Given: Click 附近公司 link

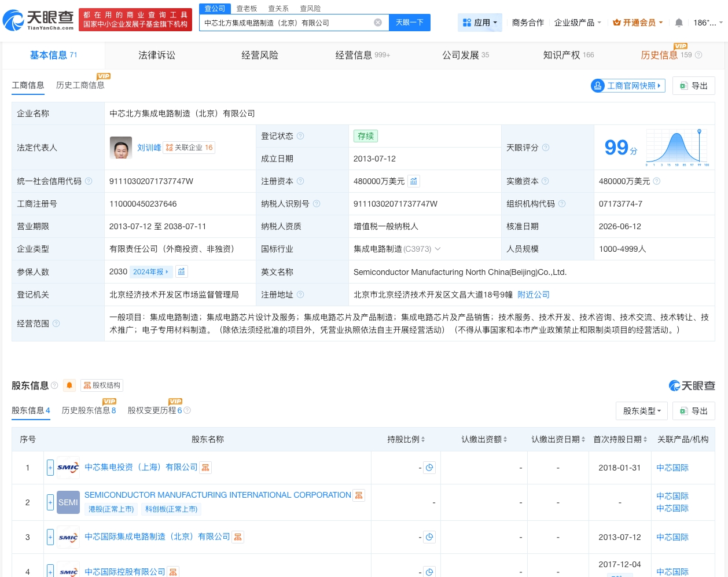Looking at the screenshot, I should (x=534, y=295).
